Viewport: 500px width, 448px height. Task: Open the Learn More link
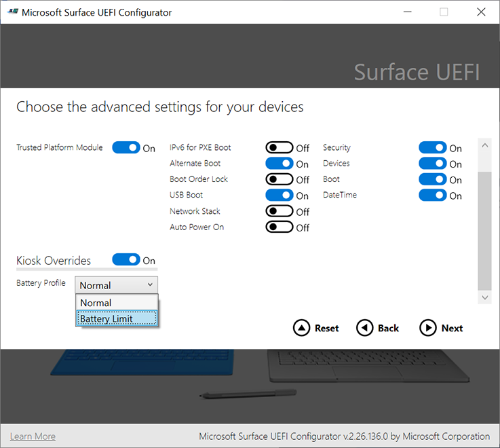coord(33,436)
